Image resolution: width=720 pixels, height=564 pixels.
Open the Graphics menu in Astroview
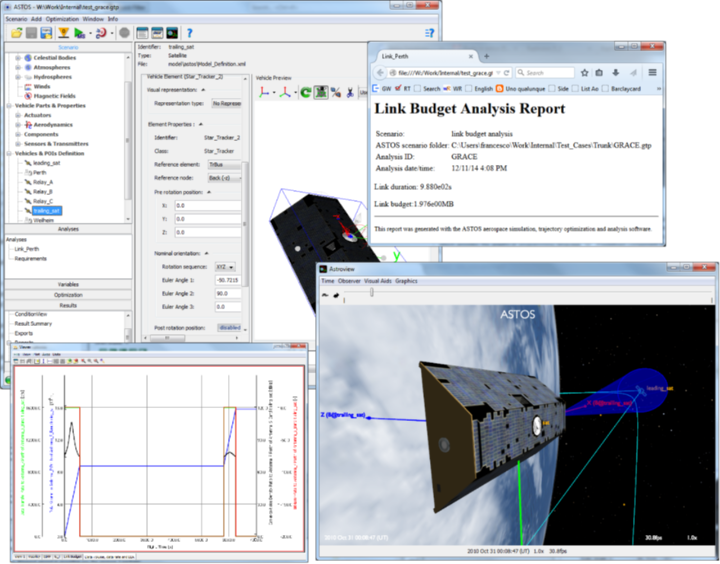point(406,281)
